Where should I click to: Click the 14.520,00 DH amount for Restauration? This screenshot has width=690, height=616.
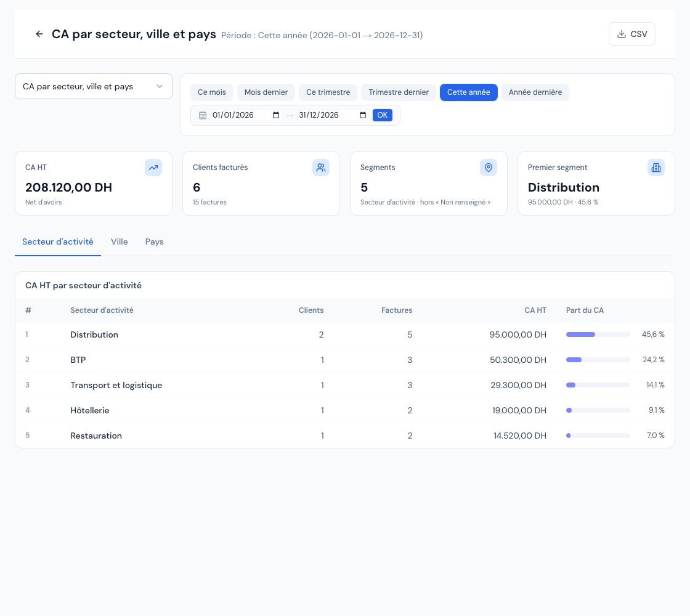(x=520, y=436)
